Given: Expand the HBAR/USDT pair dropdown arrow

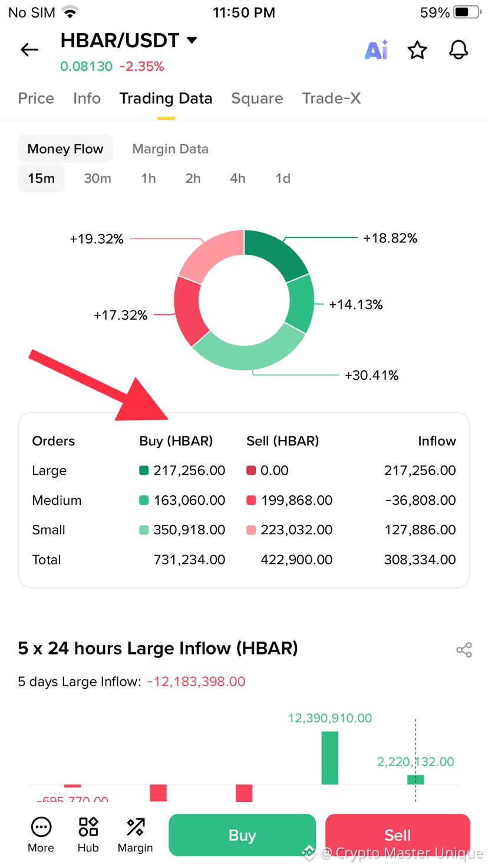Looking at the screenshot, I should [x=192, y=40].
